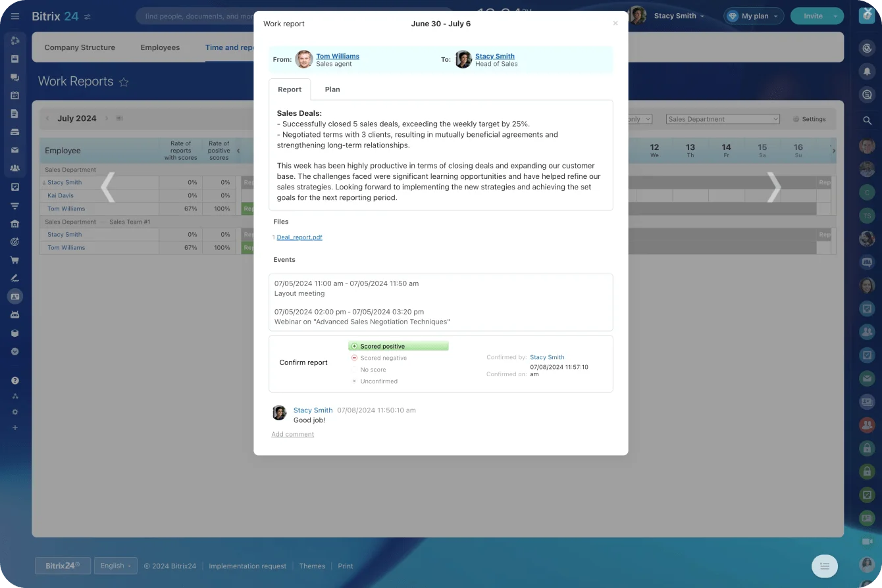Viewport: 882px width, 588px height.
Task: Click the Add comment link
Action: click(292, 434)
